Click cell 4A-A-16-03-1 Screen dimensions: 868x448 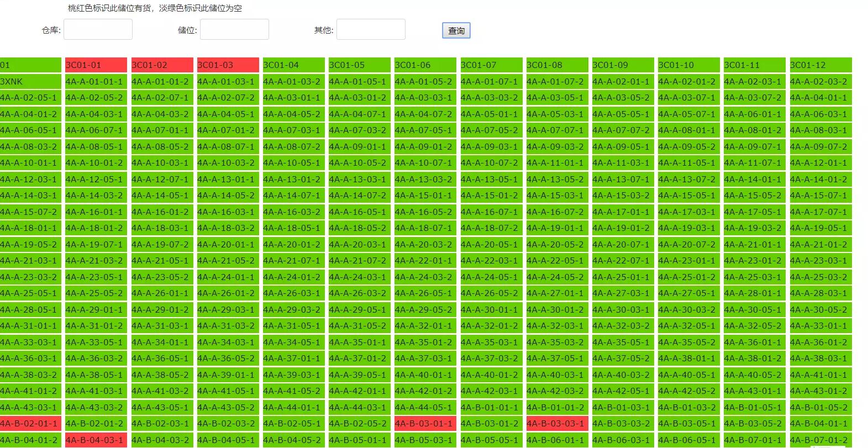click(228, 212)
